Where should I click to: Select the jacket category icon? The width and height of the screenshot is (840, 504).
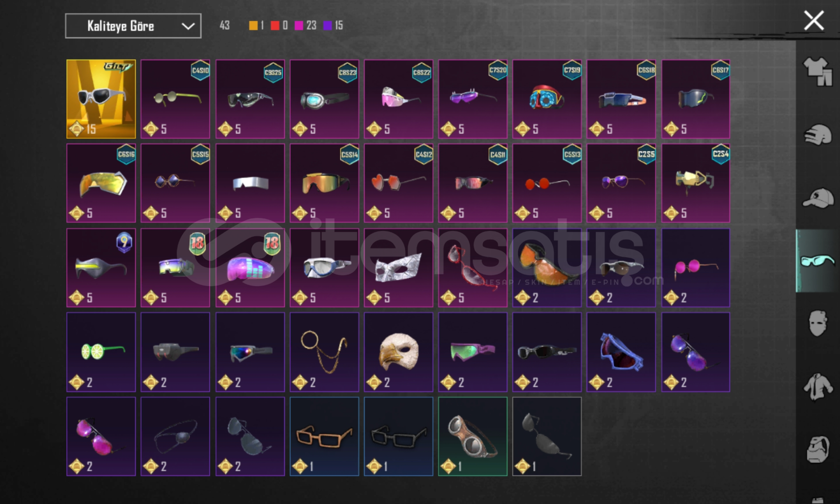tap(818, 387)
